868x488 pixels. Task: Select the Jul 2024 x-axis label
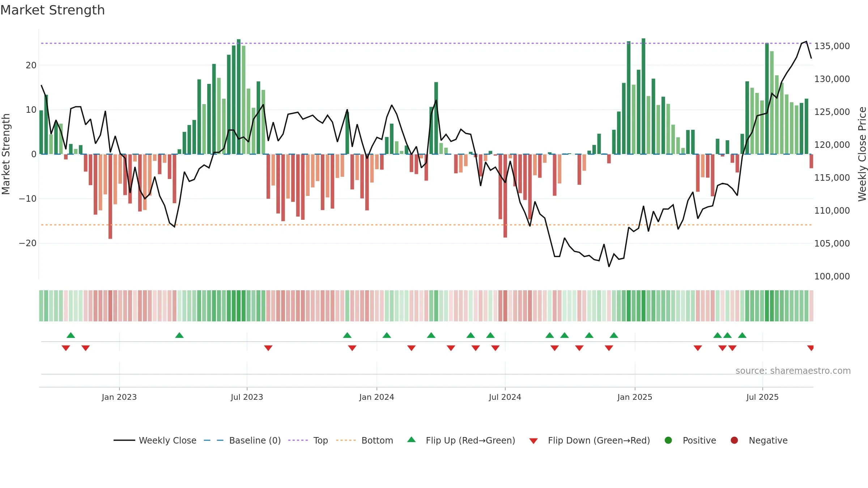(505, 397)
